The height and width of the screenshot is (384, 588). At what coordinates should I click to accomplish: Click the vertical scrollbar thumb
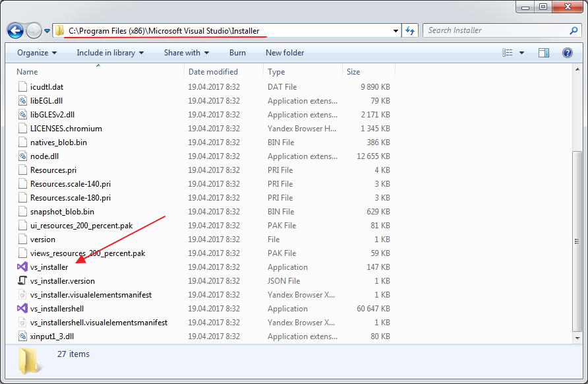[x=577, y=241]
